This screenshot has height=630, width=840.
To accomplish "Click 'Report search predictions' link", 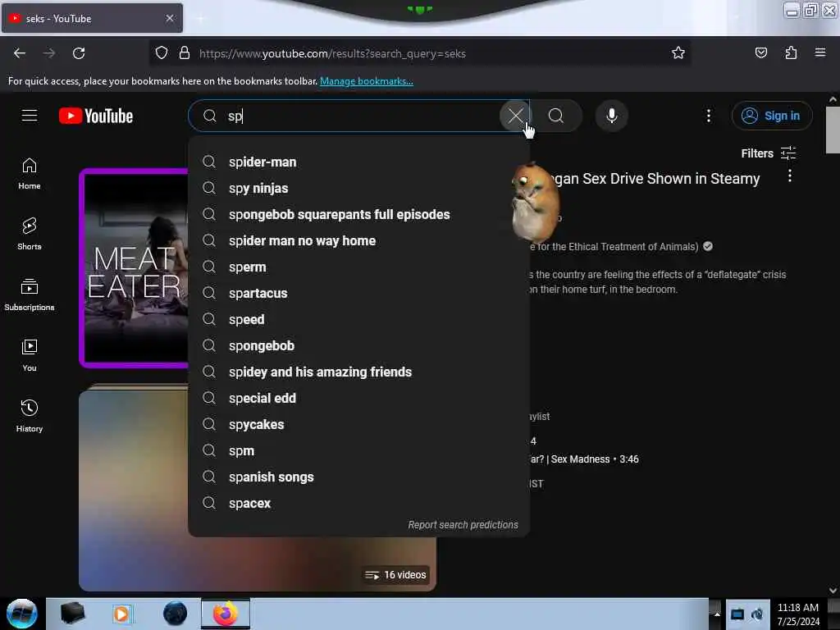I will point(463,524).
